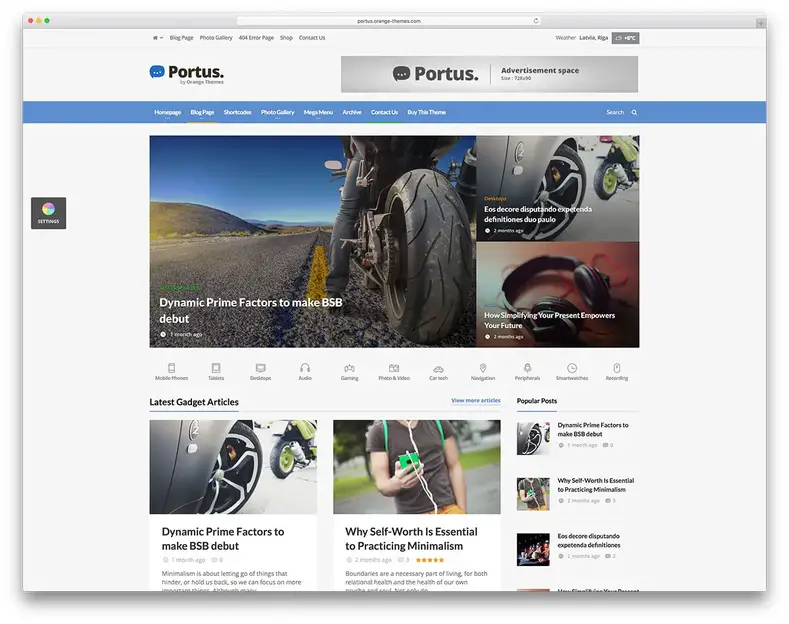Open 404 Error Page link

[x=256, y=38]
